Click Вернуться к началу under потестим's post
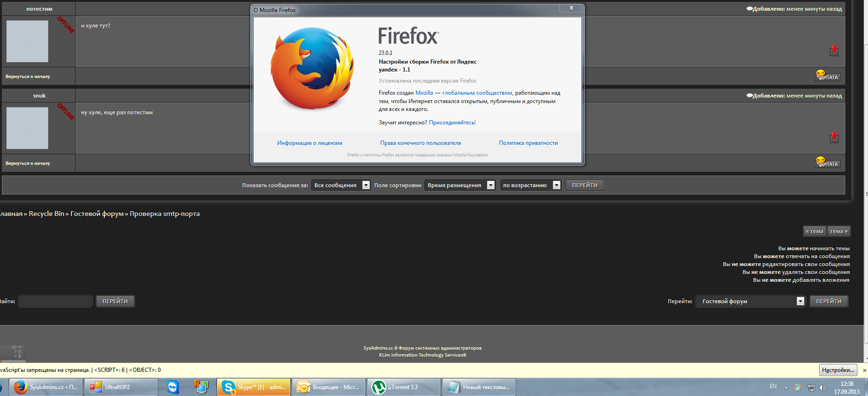The width and height of the screenshot is (868, 396). [x=28, y=77]
